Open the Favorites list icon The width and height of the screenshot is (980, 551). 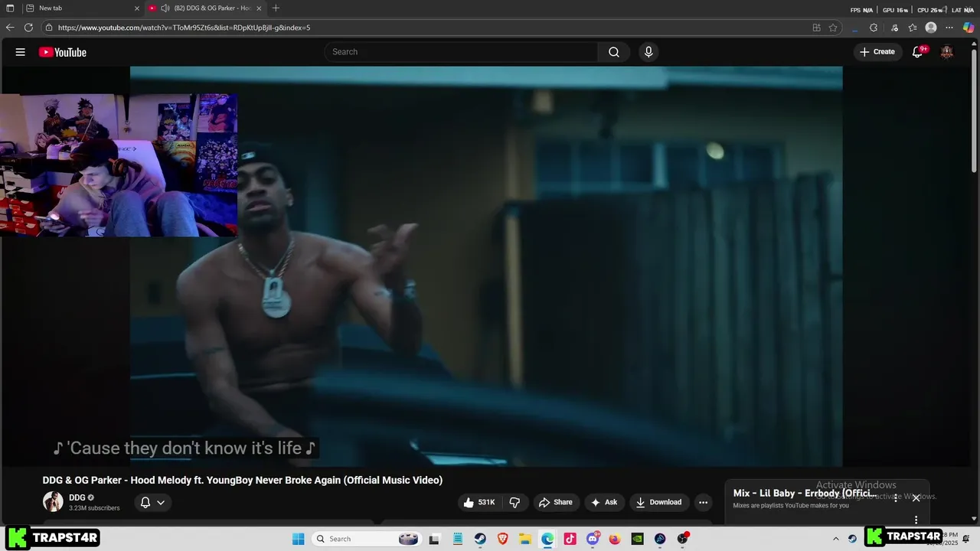click(x=913, y=28)
